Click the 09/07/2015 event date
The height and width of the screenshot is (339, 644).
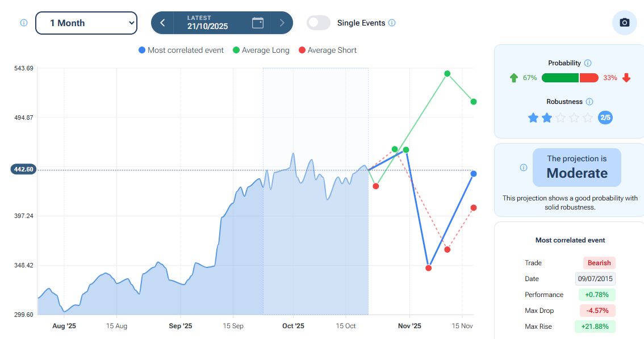pyautogui.click(x=595, y=279)
